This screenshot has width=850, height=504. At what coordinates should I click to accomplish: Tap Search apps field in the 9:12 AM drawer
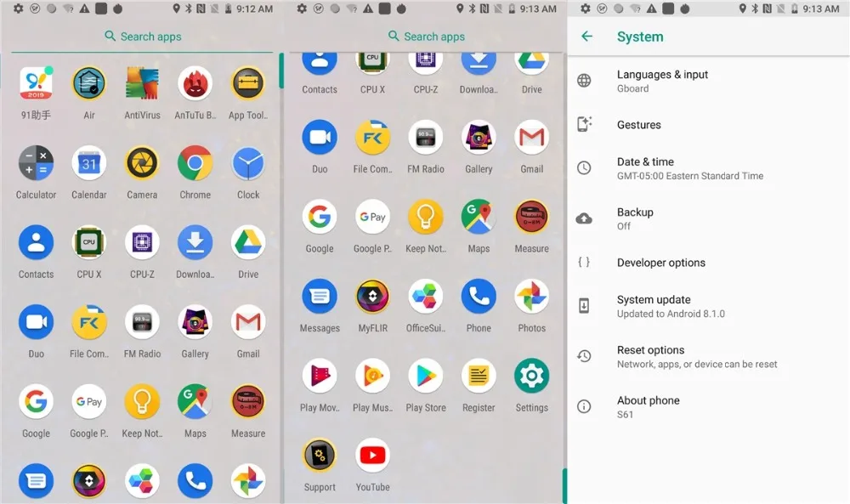(x=142, y=37)
